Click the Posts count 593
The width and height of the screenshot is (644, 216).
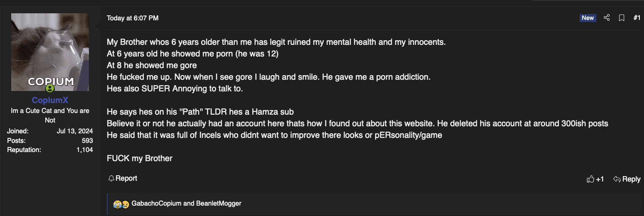pyautogui.click(x=87, y=140)
